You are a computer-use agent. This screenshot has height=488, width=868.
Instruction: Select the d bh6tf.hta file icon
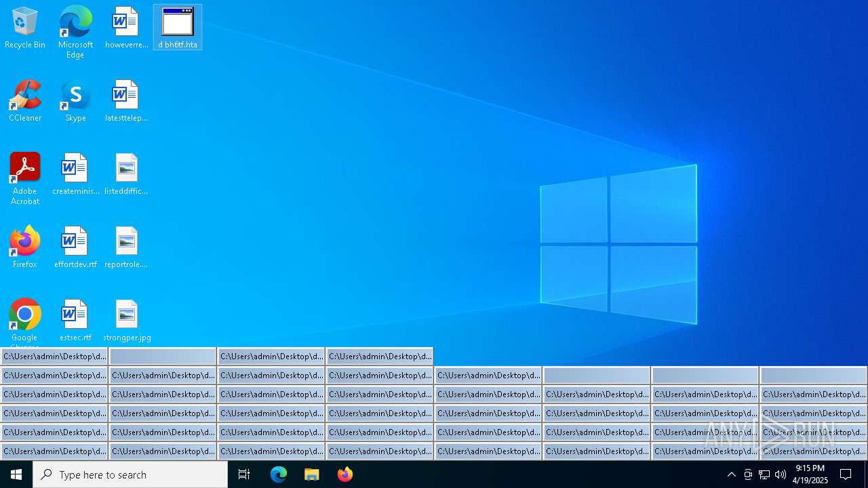point(178,28)
